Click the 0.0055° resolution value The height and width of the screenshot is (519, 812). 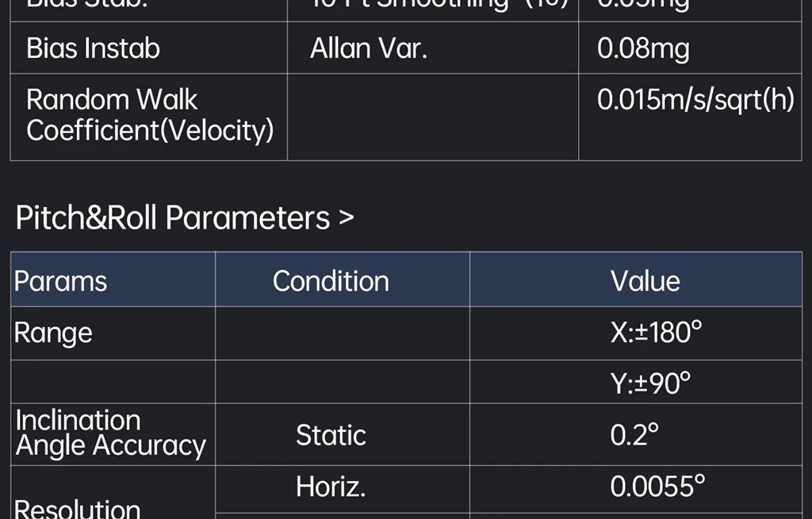657,487
